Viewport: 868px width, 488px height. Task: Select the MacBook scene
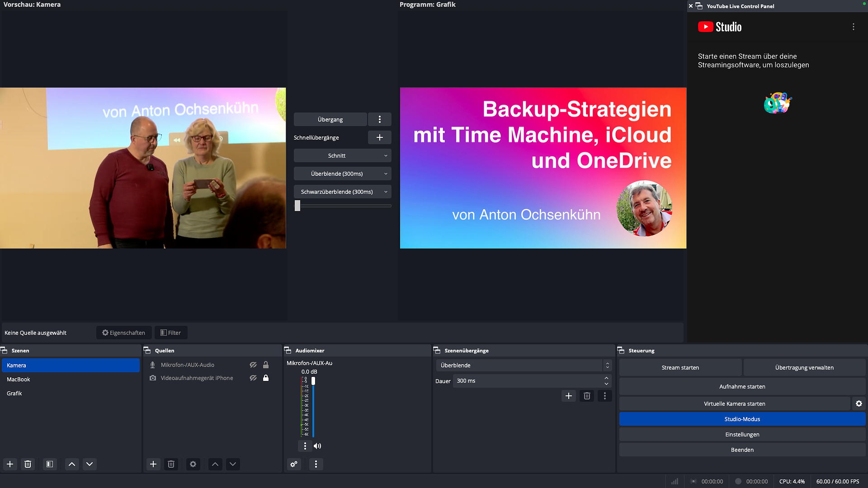pyautogui.click(x=19, y=379)
